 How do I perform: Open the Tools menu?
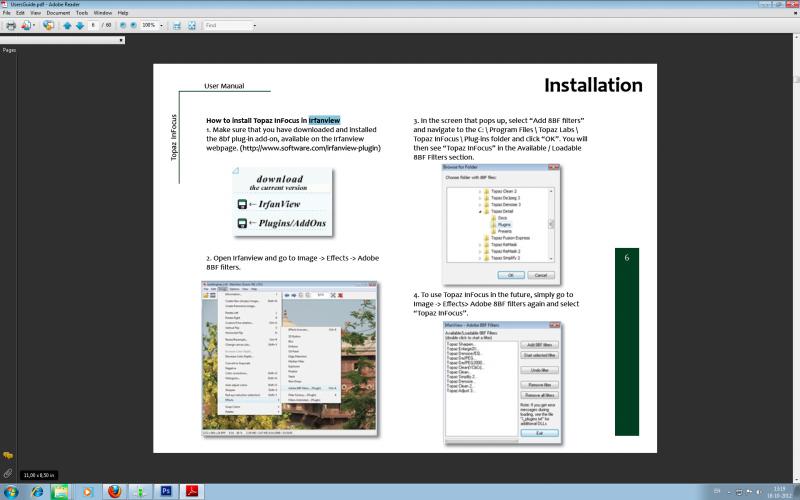pyautogui.click(x=82, y=13)
